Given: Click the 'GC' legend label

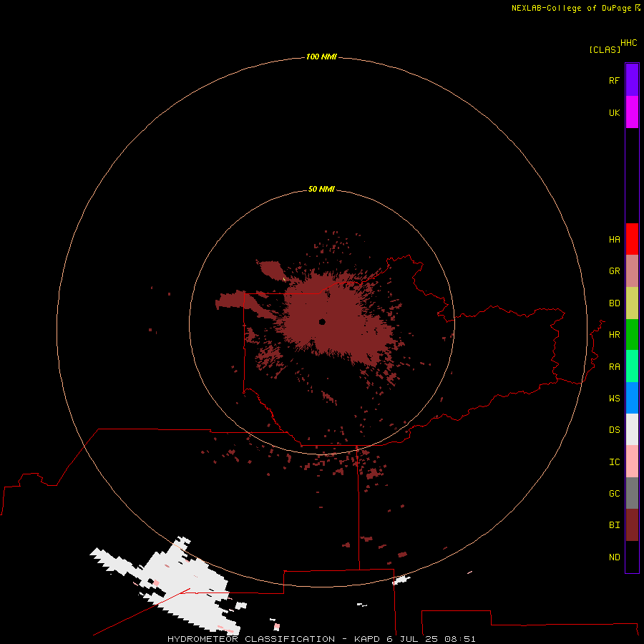Looking at the screenshot, I should pos(614,493).
